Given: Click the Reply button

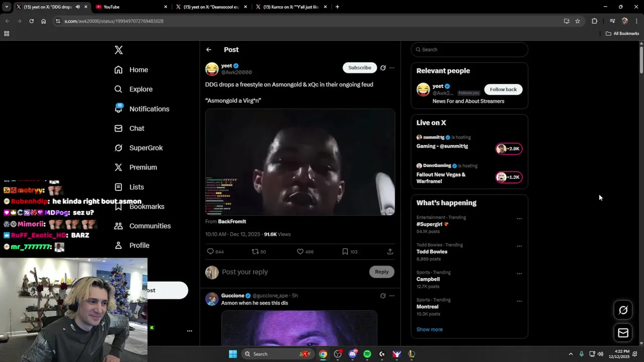Looking at the screenshot, I should [x=382, y=272].
